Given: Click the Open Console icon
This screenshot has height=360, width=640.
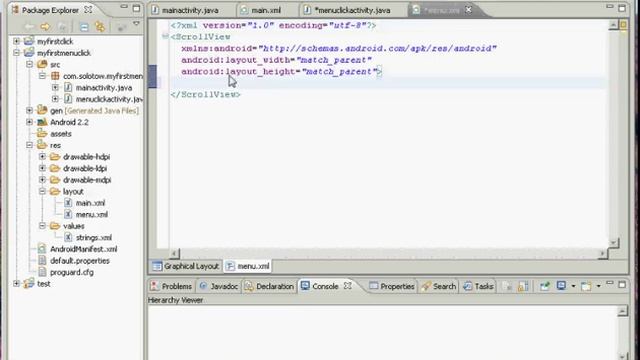Looking at the screenshot, I should click(x=586, y=286).
